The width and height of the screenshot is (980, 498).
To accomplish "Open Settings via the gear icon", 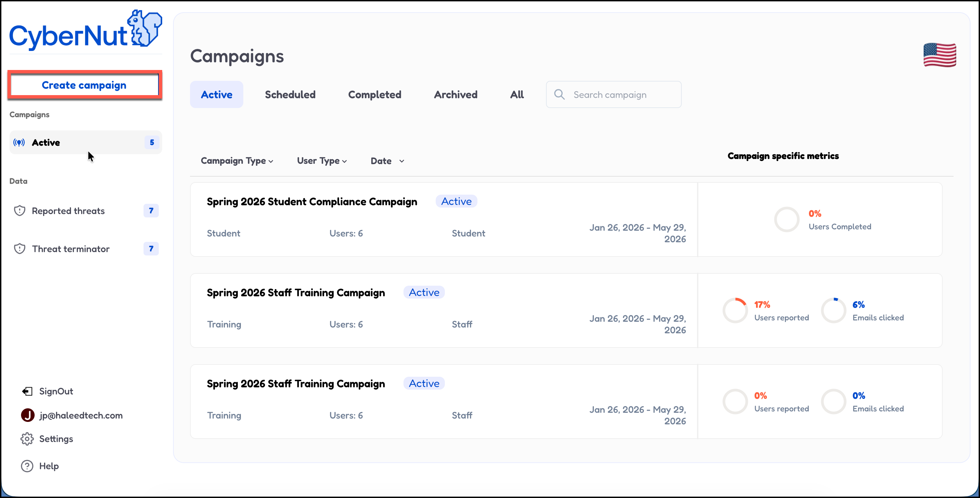I will pyautogui.click(x=27, y=439).
